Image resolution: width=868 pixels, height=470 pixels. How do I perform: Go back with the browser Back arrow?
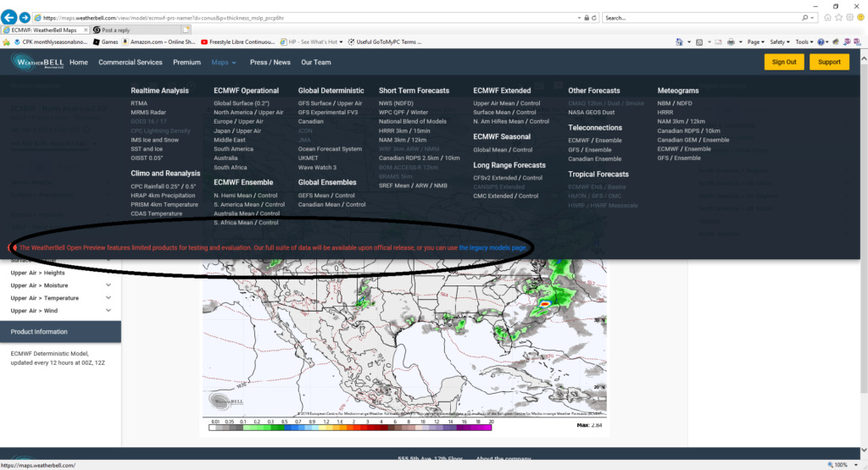(x=8, y=18)
